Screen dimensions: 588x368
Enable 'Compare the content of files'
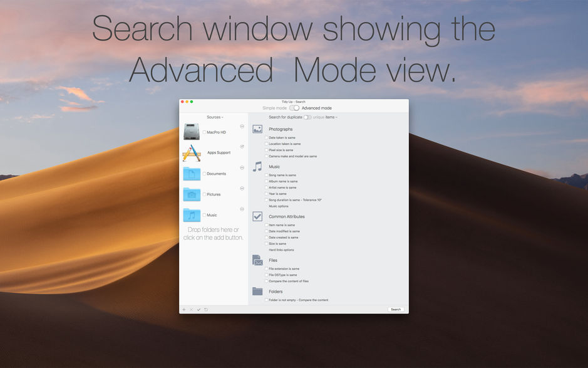pos(267,281)
